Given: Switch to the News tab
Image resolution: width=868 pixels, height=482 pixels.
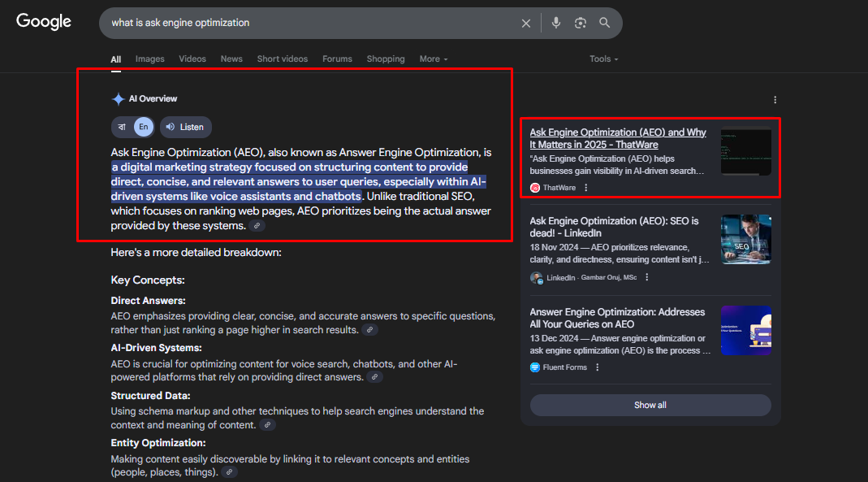Looking at the screenshot, I should (x=231, y=59).
